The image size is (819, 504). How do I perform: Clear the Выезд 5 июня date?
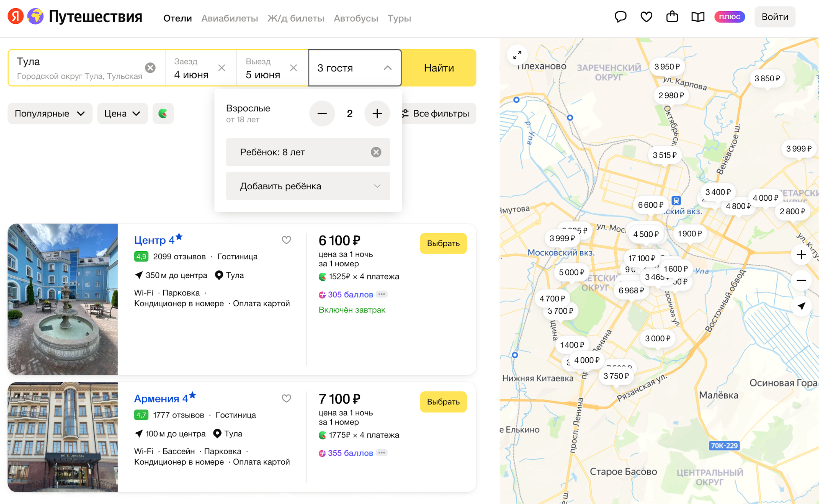293,68
